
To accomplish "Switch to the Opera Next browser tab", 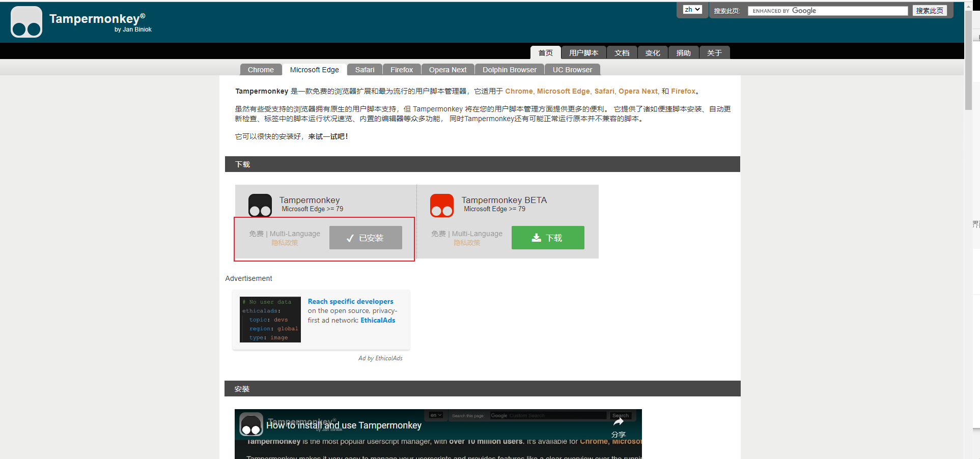I will click(448, 70).
